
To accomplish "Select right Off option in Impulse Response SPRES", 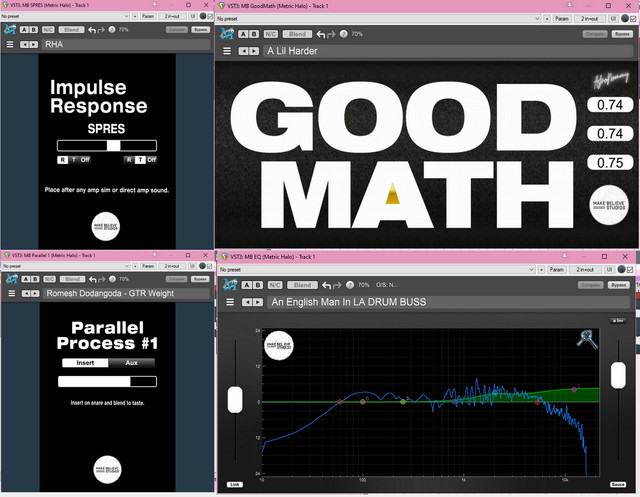I will pyautogui.click(x=151, y=160).
